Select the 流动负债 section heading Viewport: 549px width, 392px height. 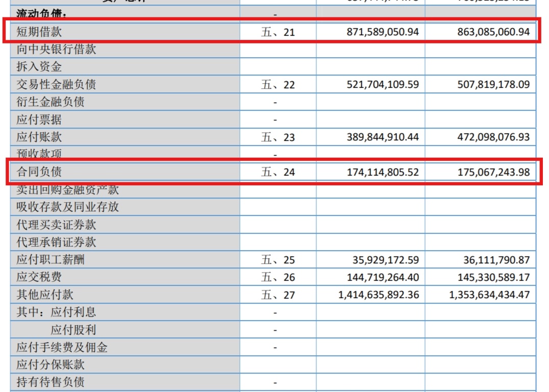(41, 14)
